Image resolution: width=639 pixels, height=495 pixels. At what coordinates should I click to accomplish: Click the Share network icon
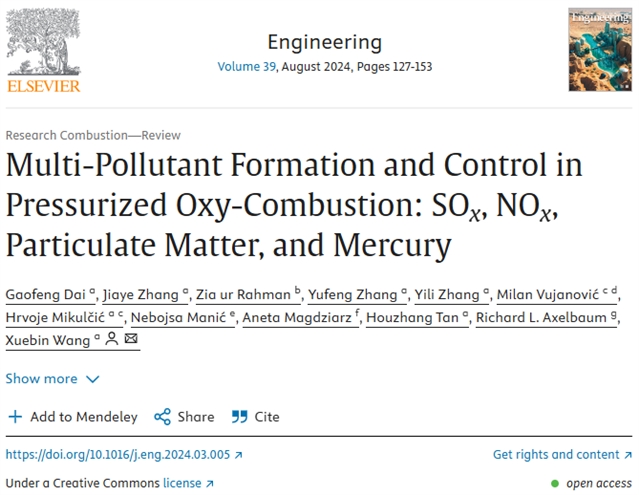click(162, 417)
